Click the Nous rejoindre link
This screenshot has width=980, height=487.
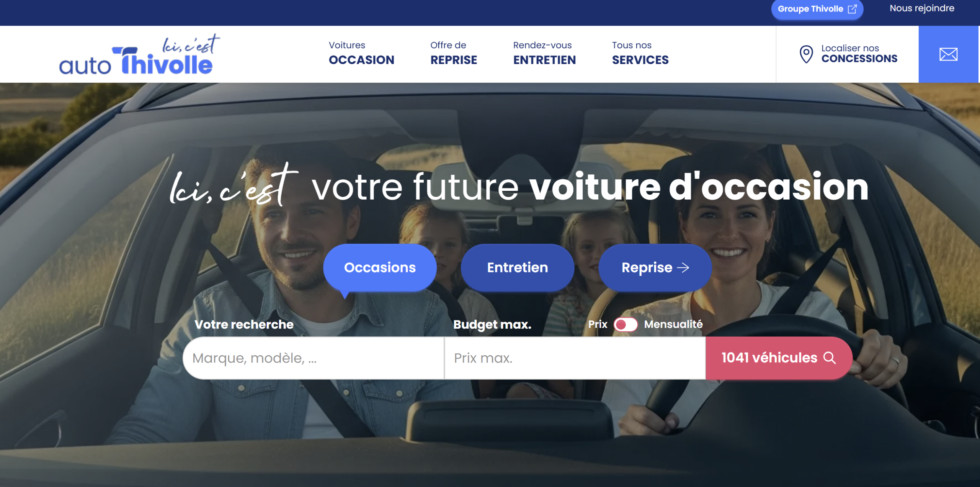(922, 8)
